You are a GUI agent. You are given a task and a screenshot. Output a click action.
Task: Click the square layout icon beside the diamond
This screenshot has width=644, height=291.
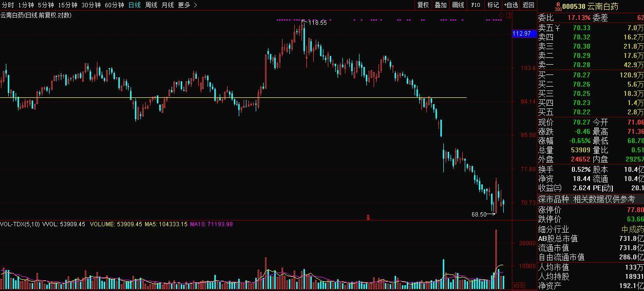click(x=509, y=16)
